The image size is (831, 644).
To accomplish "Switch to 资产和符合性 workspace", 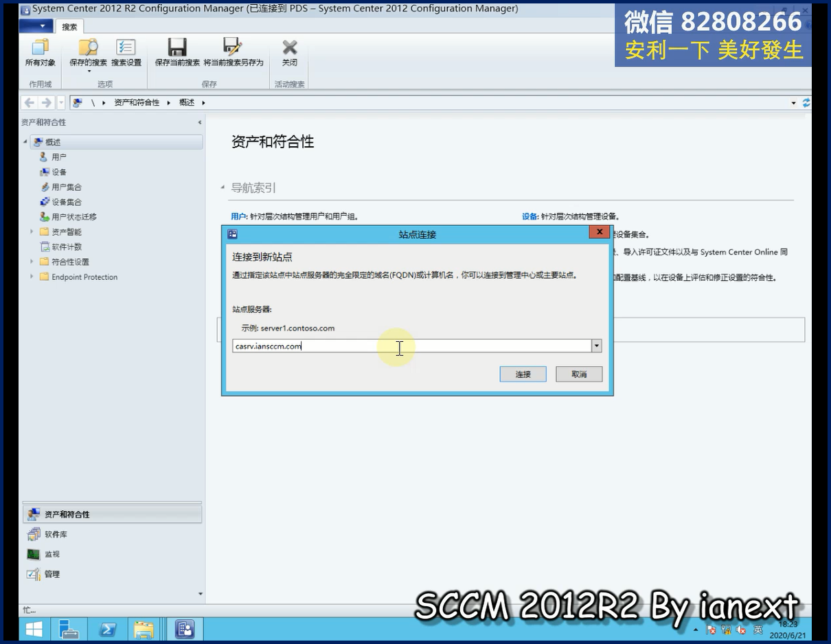I will 113,514.
